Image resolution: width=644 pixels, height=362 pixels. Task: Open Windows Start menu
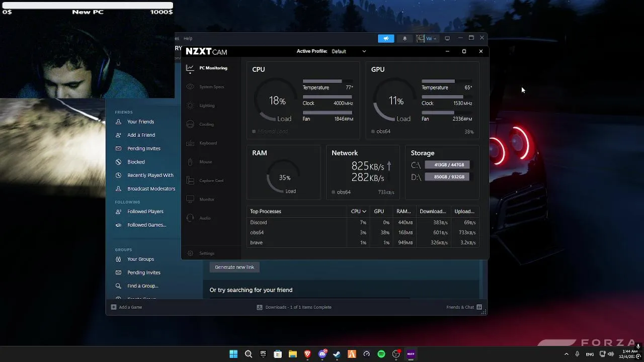[x=233, y=354]
